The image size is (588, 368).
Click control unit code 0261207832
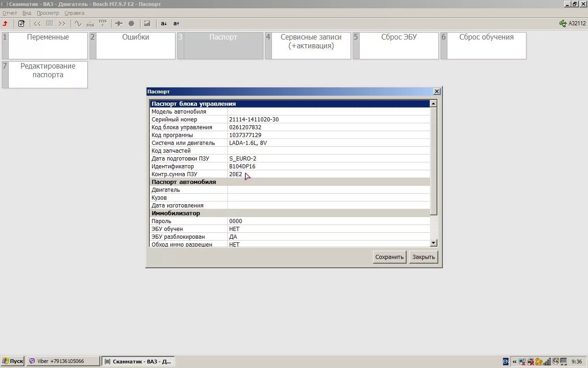coord(245,127)
